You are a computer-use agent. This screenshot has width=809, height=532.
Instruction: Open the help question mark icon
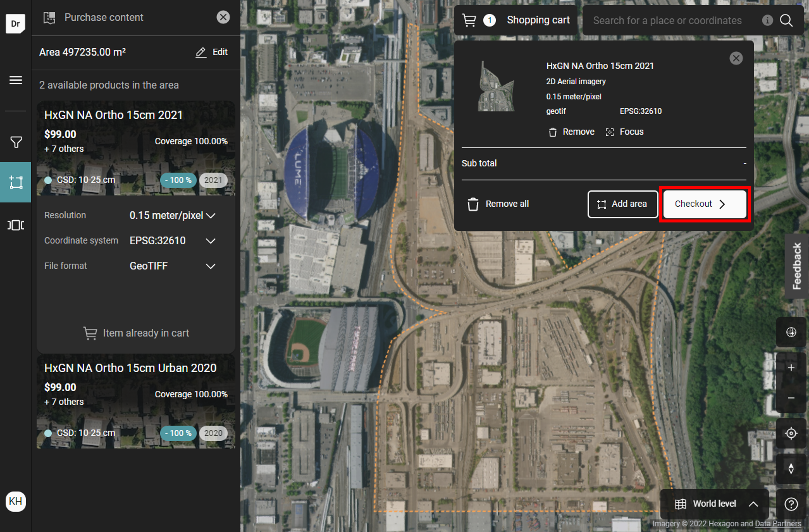[x=791, y=504]
